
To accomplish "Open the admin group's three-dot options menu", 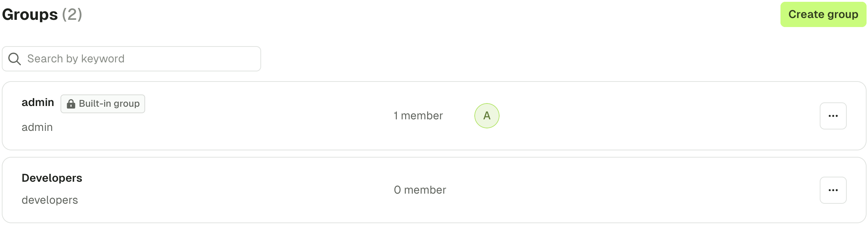I will click(833, 116).
